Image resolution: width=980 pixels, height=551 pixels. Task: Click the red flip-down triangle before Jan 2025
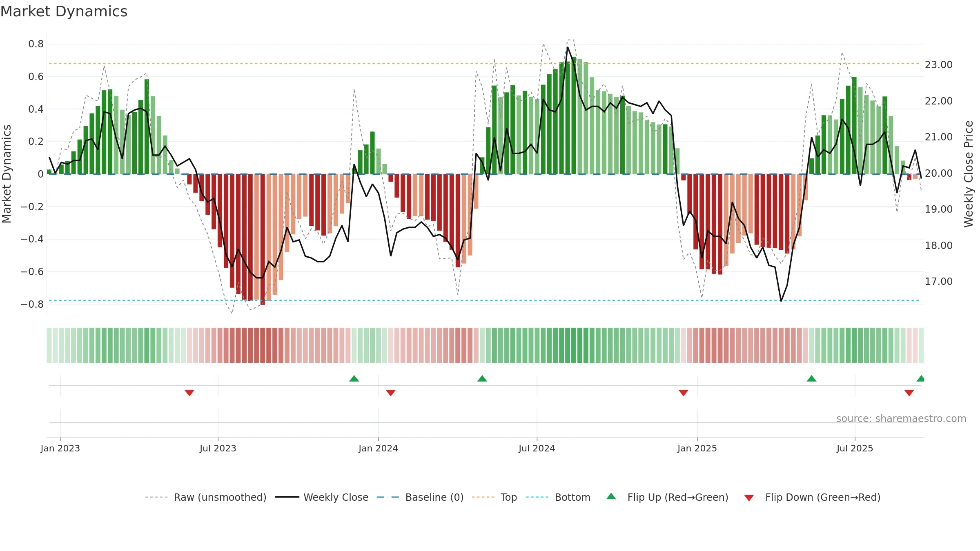684,393
